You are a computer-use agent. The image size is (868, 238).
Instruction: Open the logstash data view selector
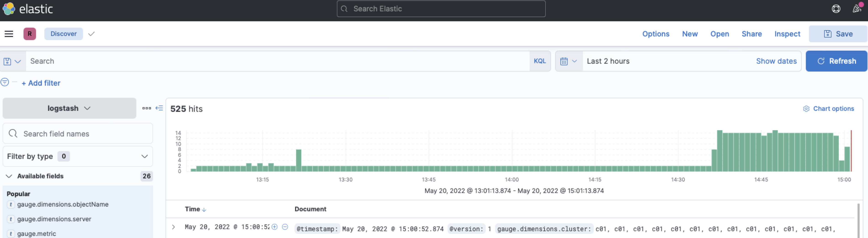click(x=69, y=108)
